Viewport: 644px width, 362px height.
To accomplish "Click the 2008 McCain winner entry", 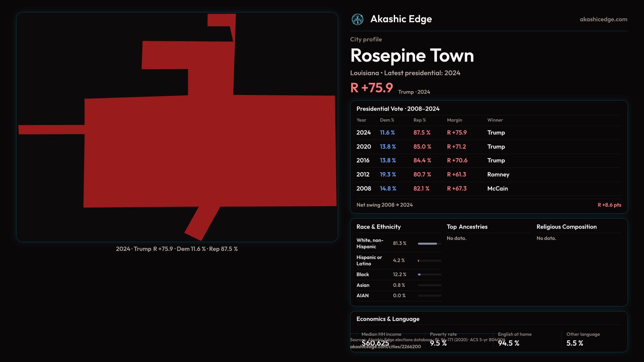I will pyautogui.click(x=497, y=189).
